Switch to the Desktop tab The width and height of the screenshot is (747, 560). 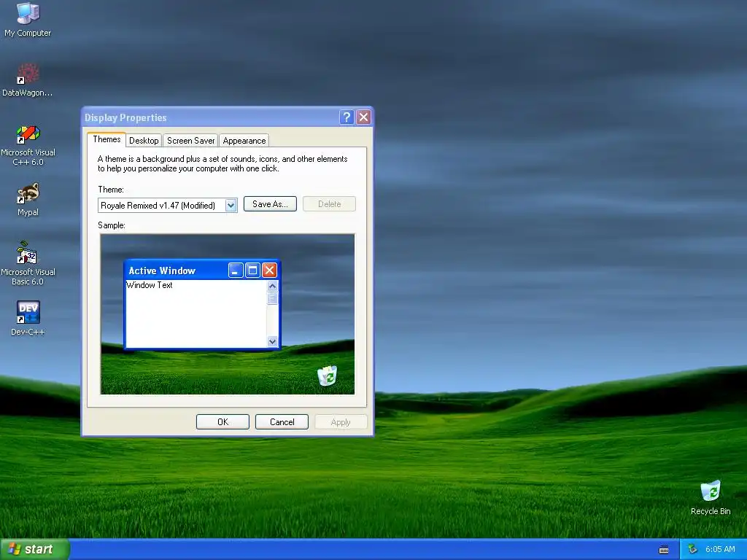(144, 141)
